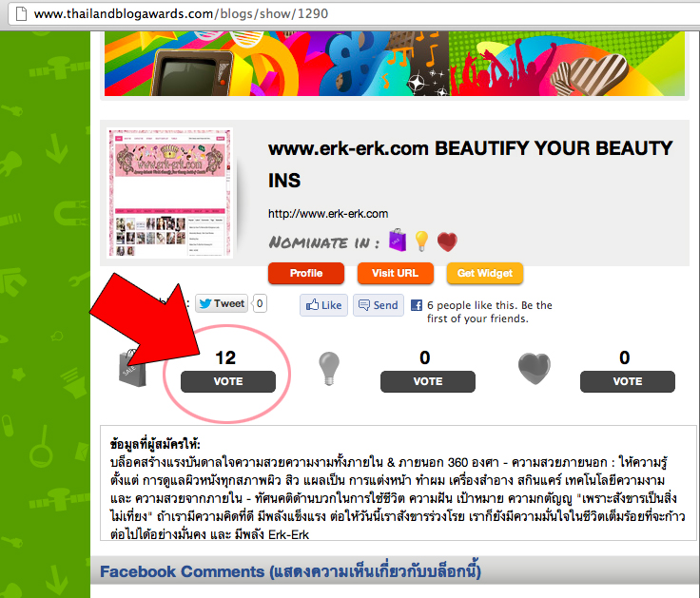This screenshot has height=598, width=700.
Task: Click the Facebook Send button
Action: click(379, 305)
